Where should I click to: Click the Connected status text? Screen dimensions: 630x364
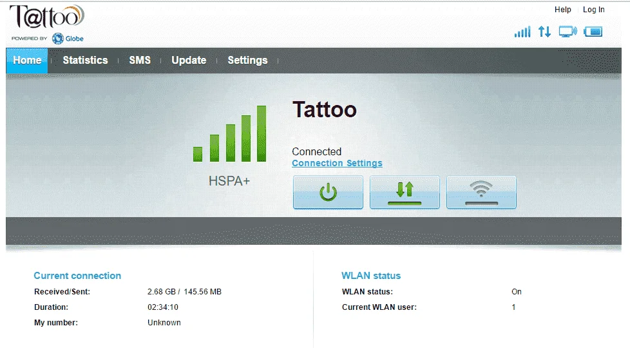[x=316, y=151]
